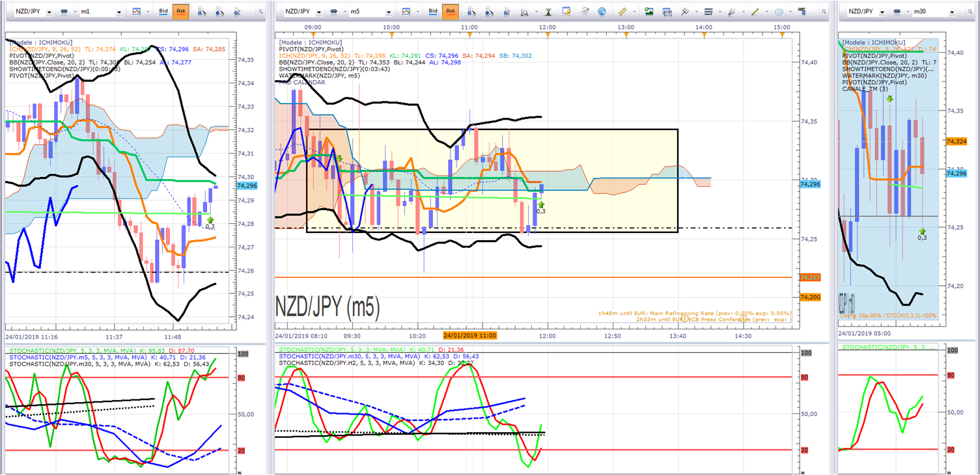This screenshot has height=475, width=980.
Task: Expand the m30 toolbar overflow menu
Action: [x=972, y=12]
